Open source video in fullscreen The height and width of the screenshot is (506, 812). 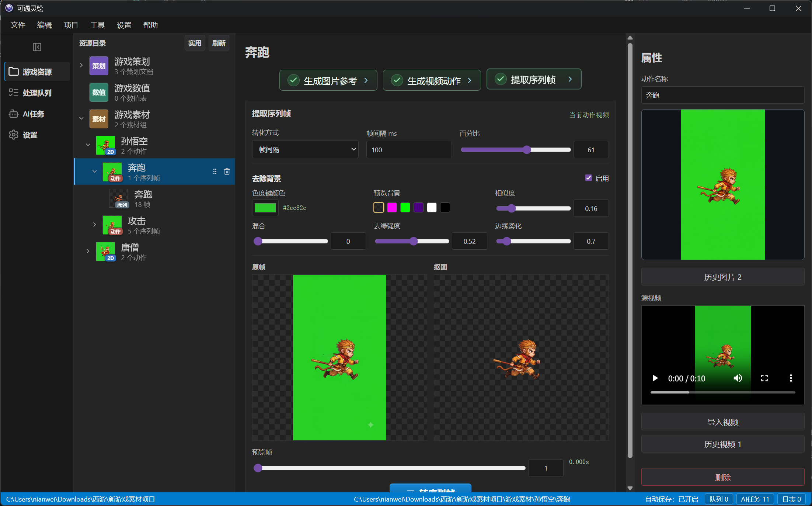764,378
